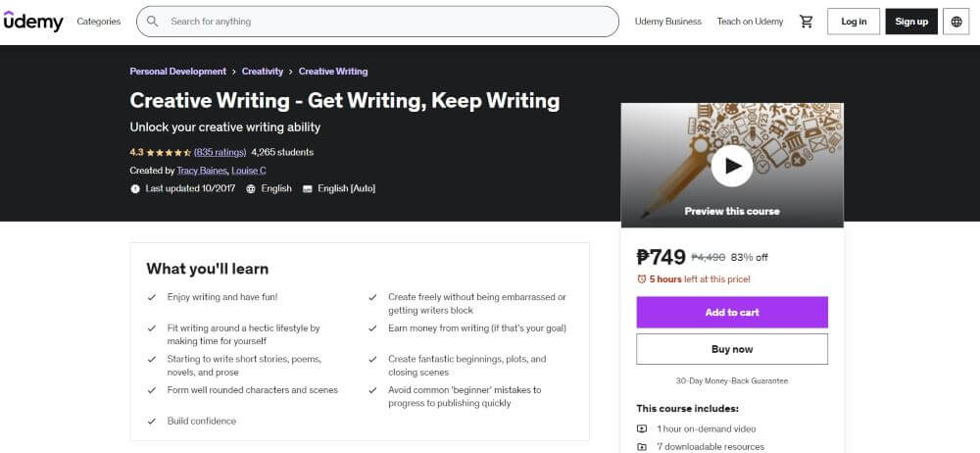Viewport: 980px width, 453px height.
Task: Add the course to cart
Action: click(732, 312)
